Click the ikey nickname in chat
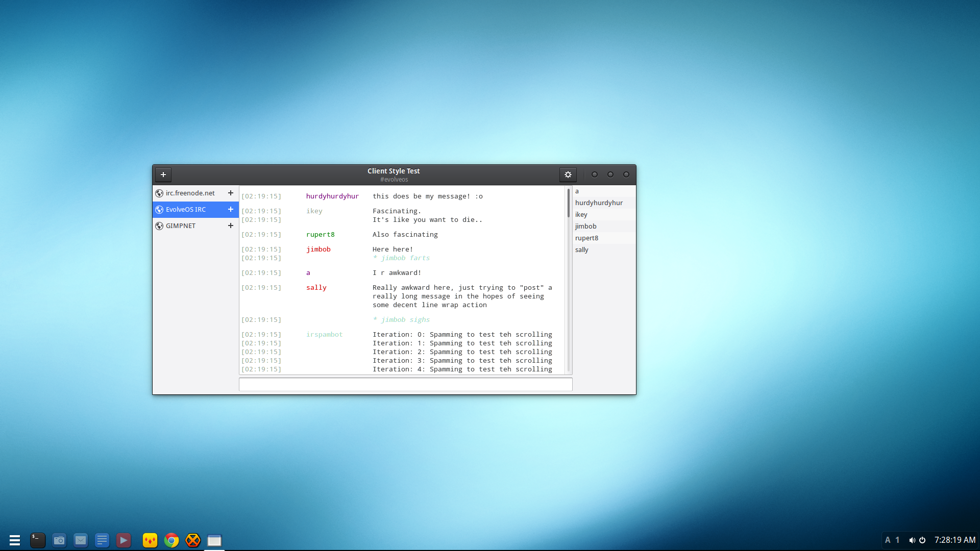This screenshot has height=551, width=980. [x=314, y=211]
